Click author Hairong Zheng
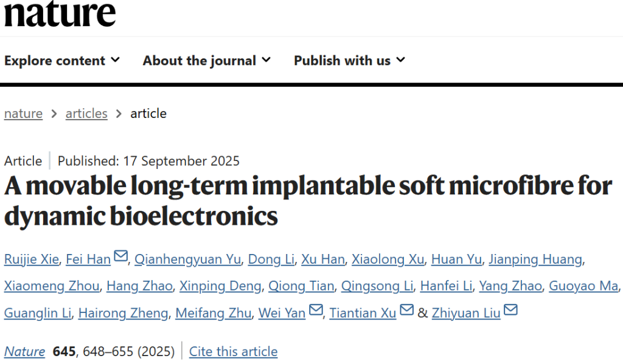This screenshot has width=623, height=364. pos(123,313)
